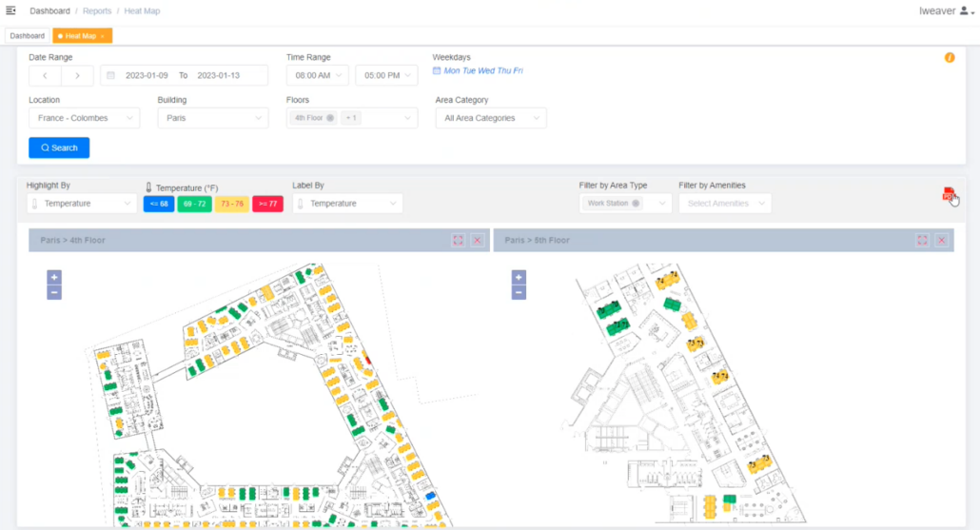
Task: Click the blue Search button
Action: [x=59, y=147]
